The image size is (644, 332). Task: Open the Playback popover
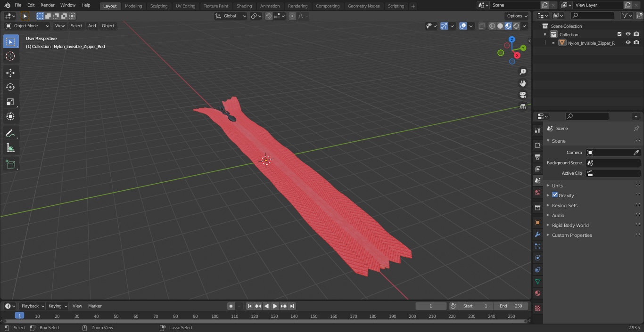point(33,306)
